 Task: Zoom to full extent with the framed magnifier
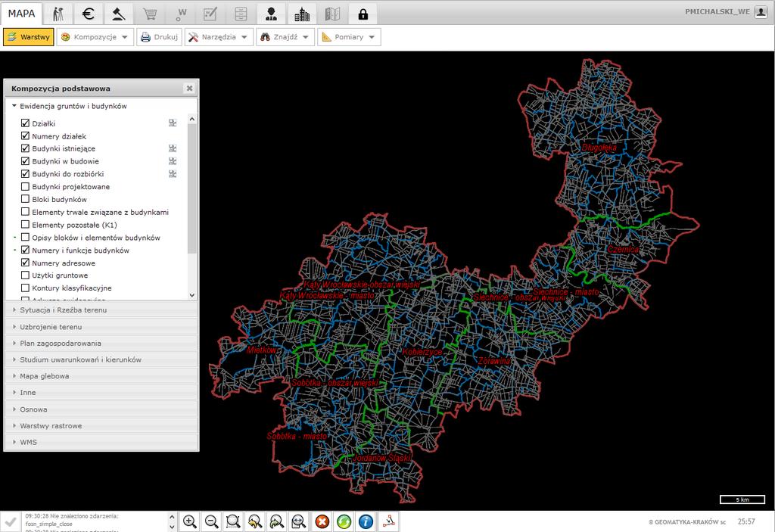click(x=233, y=521)
